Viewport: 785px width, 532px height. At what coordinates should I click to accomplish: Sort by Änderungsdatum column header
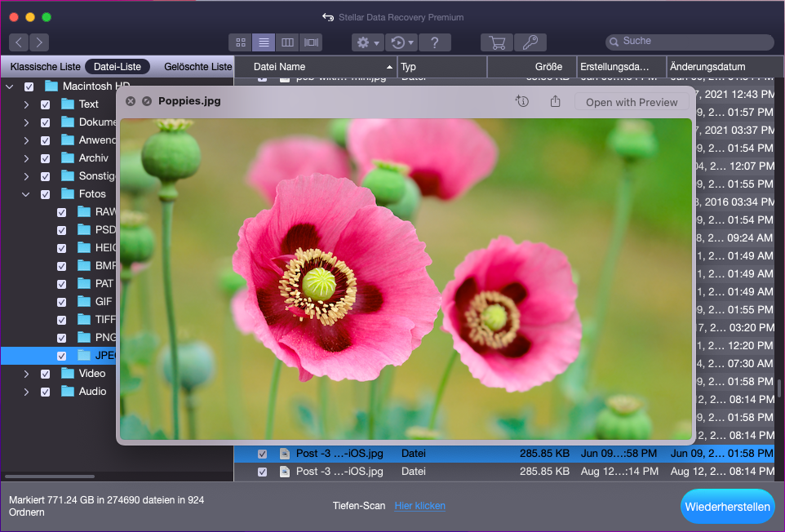721,67
